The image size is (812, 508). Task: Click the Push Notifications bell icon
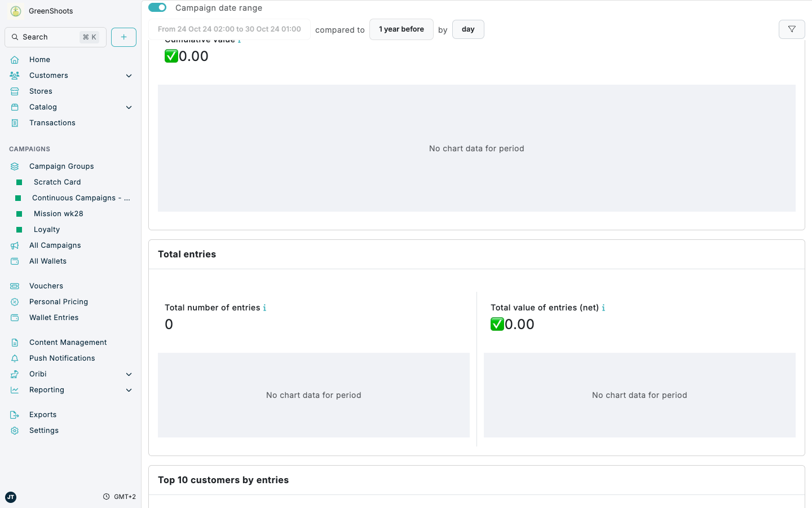pos(15,358)
